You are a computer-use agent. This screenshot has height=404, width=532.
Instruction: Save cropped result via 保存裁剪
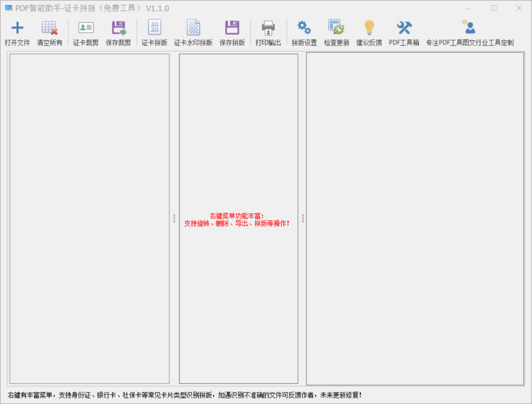coord(118,28)
